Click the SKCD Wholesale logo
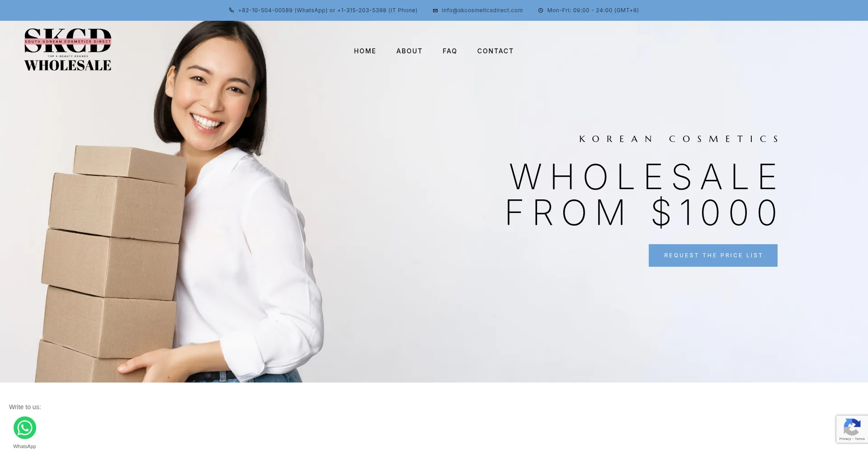 68,50
